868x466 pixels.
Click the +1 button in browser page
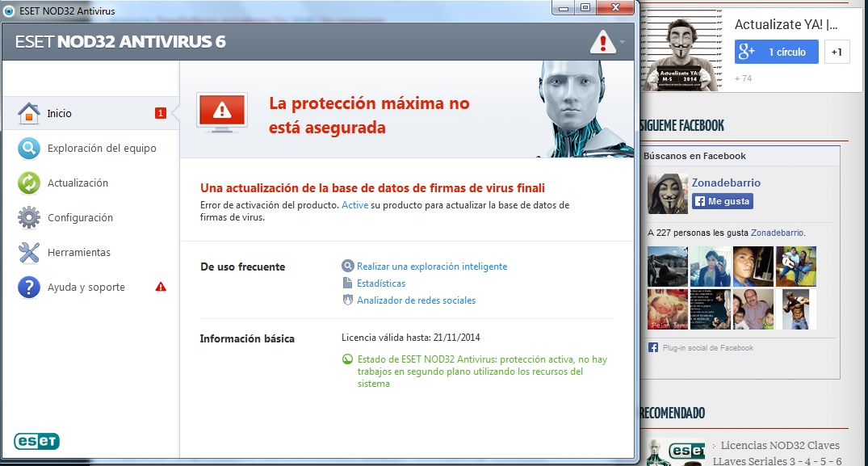click(x=837, y=52)
